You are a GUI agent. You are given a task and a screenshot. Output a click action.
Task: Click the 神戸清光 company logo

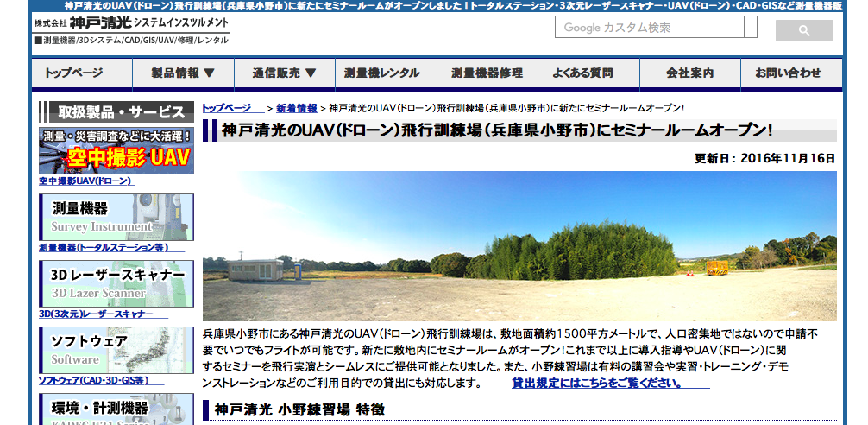pyautogui.click(x=131, y=24)
